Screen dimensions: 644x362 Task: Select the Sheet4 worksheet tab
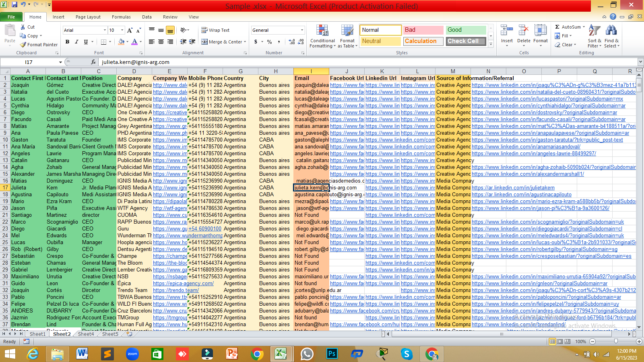[x=85, y=334]
